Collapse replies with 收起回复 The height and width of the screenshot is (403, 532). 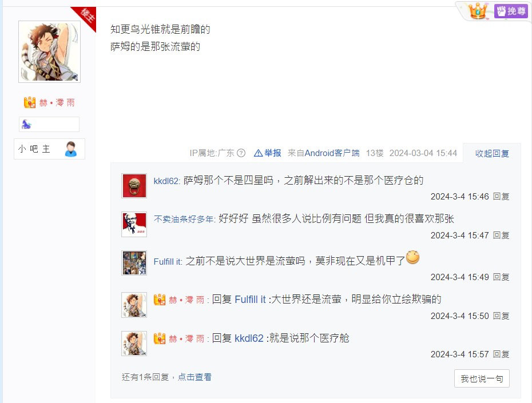click(492, 154)
